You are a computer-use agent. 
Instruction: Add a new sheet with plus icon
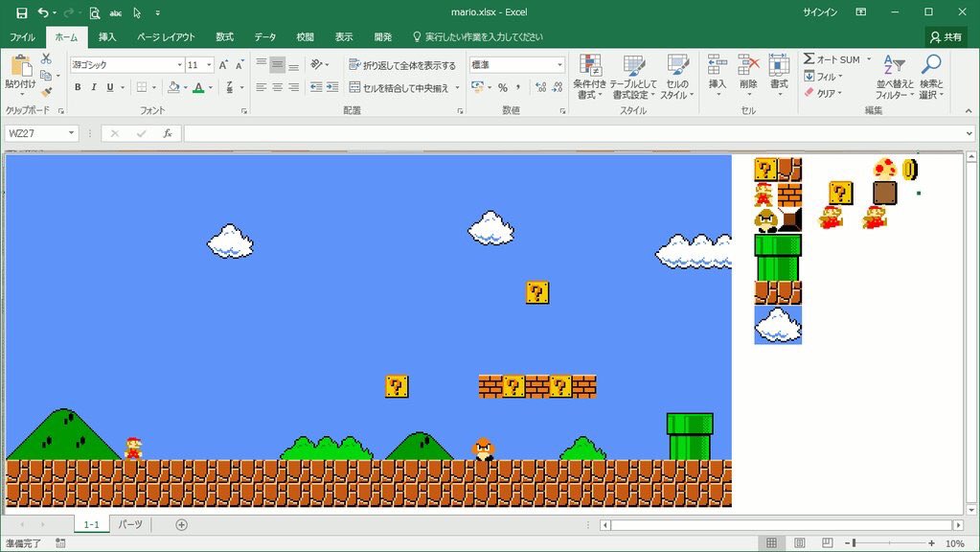click(x=181, y=524)
